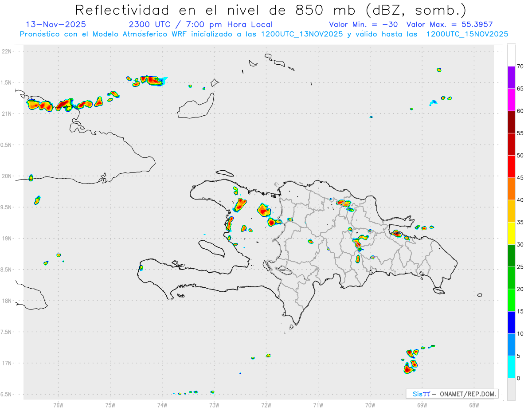Click the dark maroon 55–60 dBZ colorbar segment

tap(511, 122)
